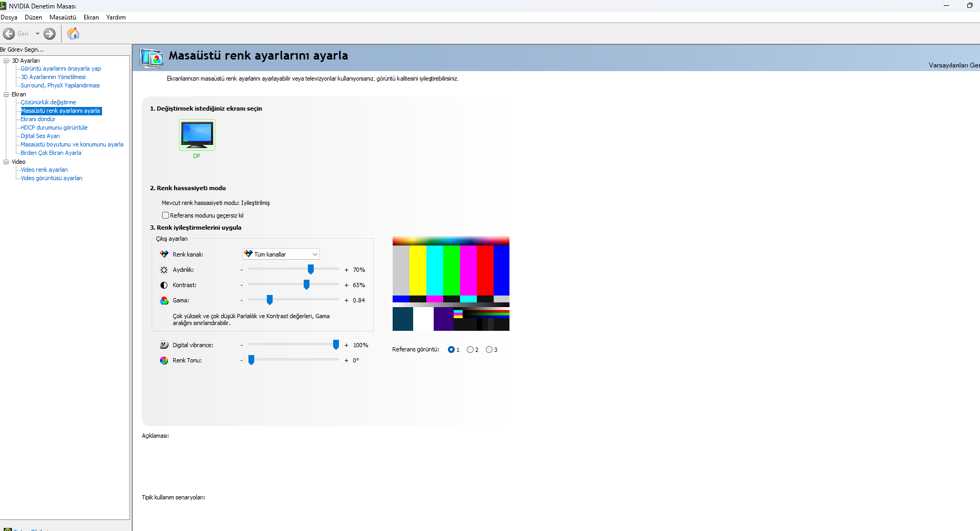980x531 pixels.
Task: Open Video görüntüsü ayarları
Action: click(52, 178)
